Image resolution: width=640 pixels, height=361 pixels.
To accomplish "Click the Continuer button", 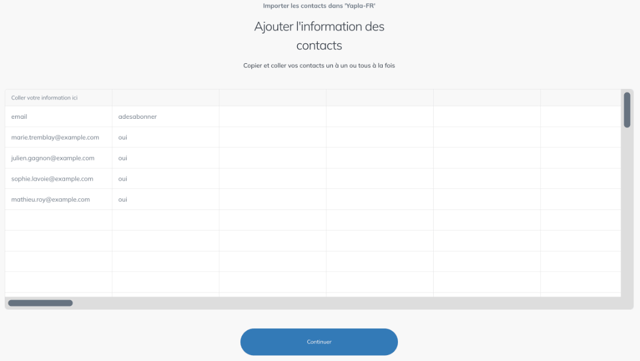I will click(x=319, y=342).
